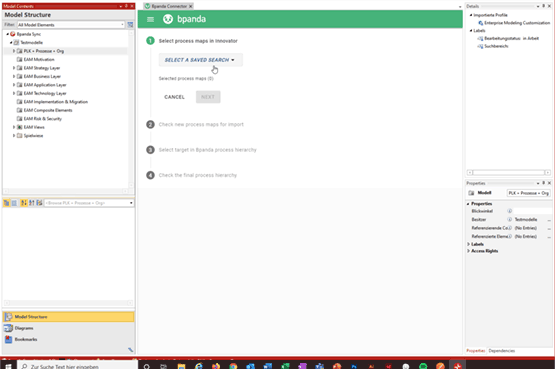Click the Details panel horizontal scrollbar

click(x=508, y=173)
